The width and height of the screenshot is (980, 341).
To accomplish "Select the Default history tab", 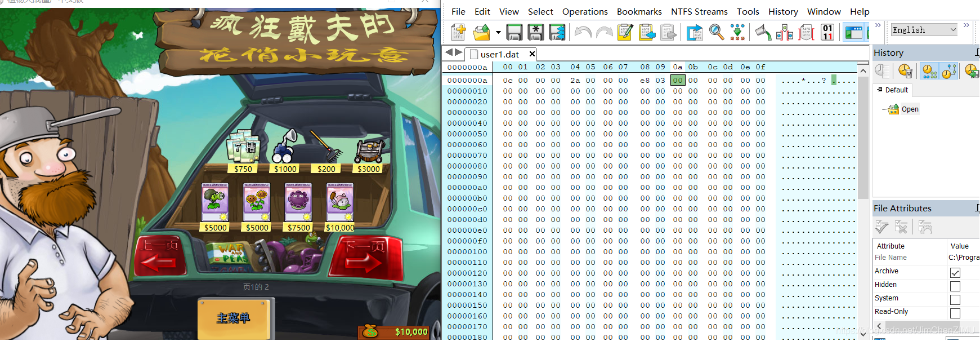I will 892,90.
